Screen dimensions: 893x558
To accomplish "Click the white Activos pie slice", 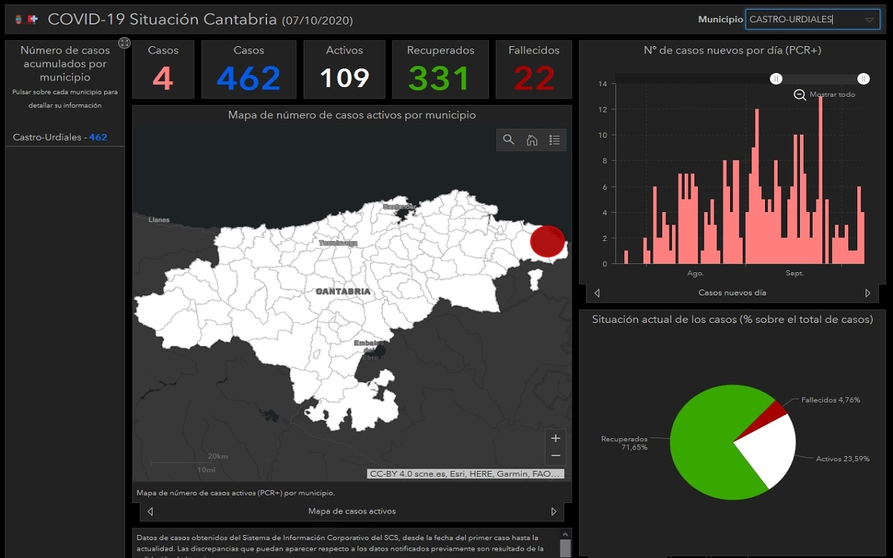I will tap(770, 450).
